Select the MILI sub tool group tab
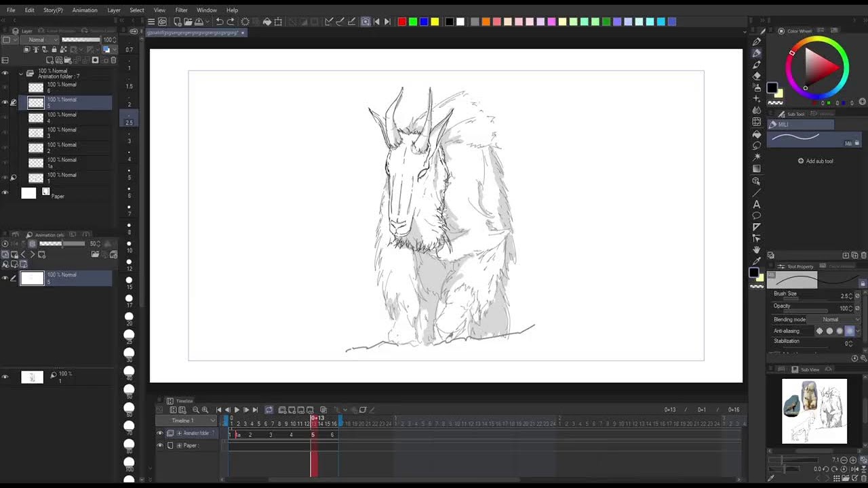Image resolution: width=868 pixels, height=488 pixels. point(800,125)
